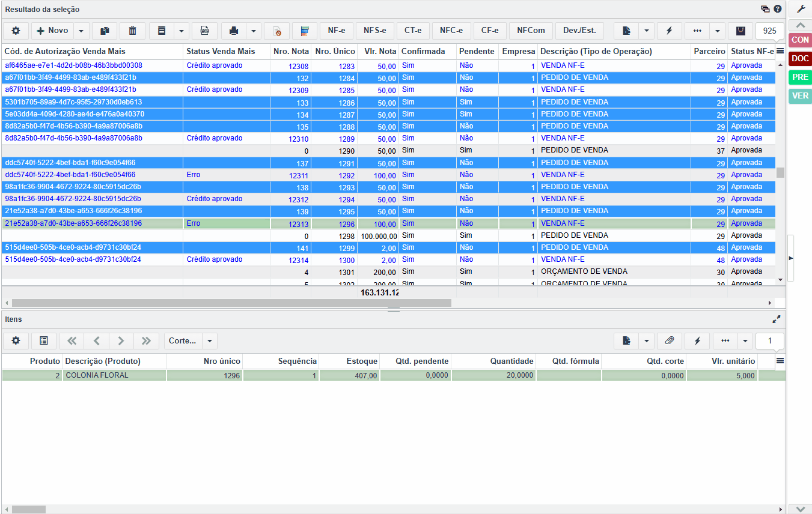This screenshot has width=812, height=514.
Task: Click the NF-e button
Action: pos(337,31)
